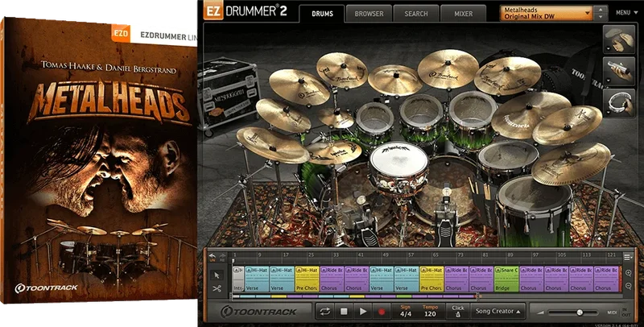The image size is (644, 327).
Task: Hit the rightmost rack tom
Action: (473, 109)
